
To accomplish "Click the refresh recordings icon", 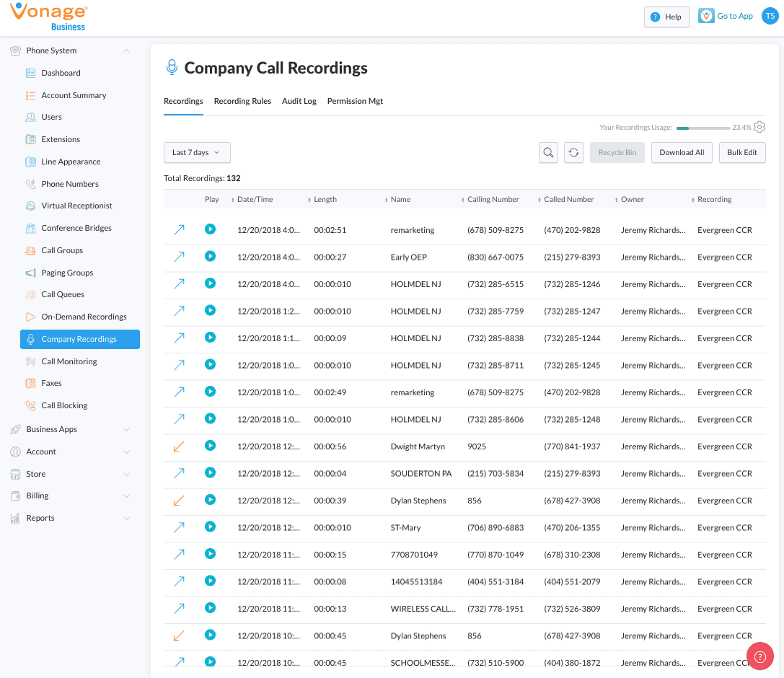I will click(573, 153).
